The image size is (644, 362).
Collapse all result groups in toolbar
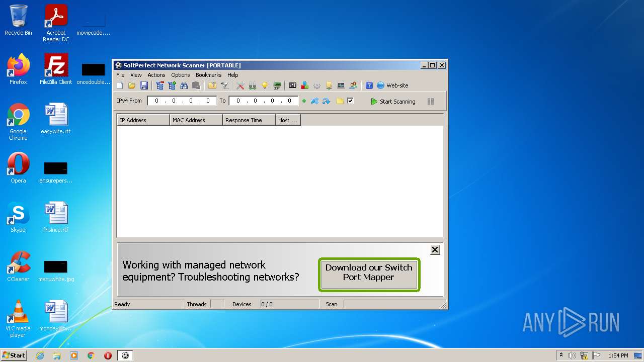pyautogui.click(x=159, y=85)
